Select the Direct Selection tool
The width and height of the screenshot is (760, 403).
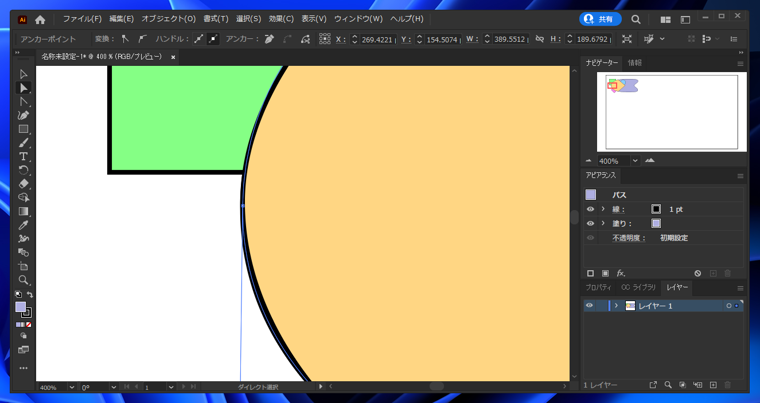[x=23, y=88]
